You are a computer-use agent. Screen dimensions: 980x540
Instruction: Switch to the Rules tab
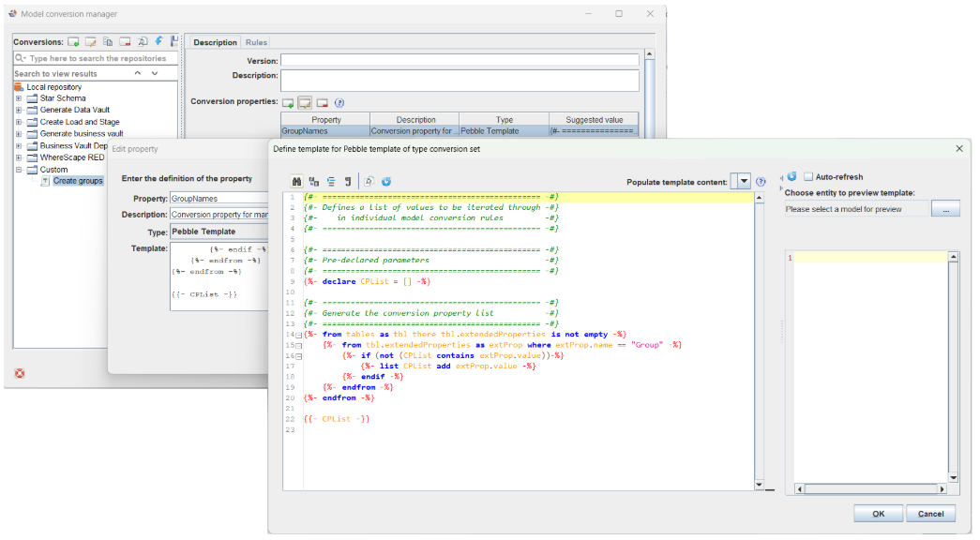coord(256,42)
